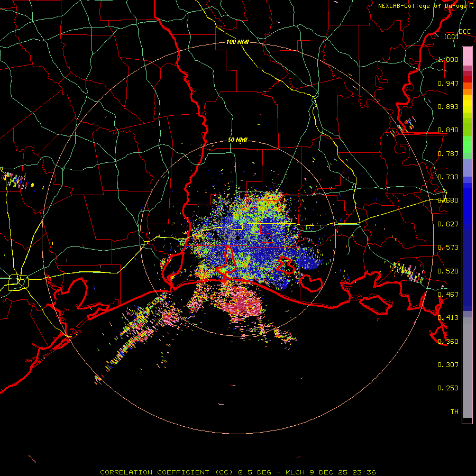Pick the yellow swatch on the color scale
This screenshot has height=476, width=476.
(x=467, y=104)
